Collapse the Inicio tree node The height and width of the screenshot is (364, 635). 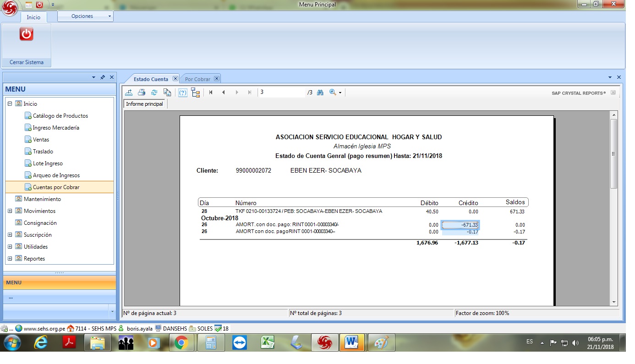click(10, 104)
